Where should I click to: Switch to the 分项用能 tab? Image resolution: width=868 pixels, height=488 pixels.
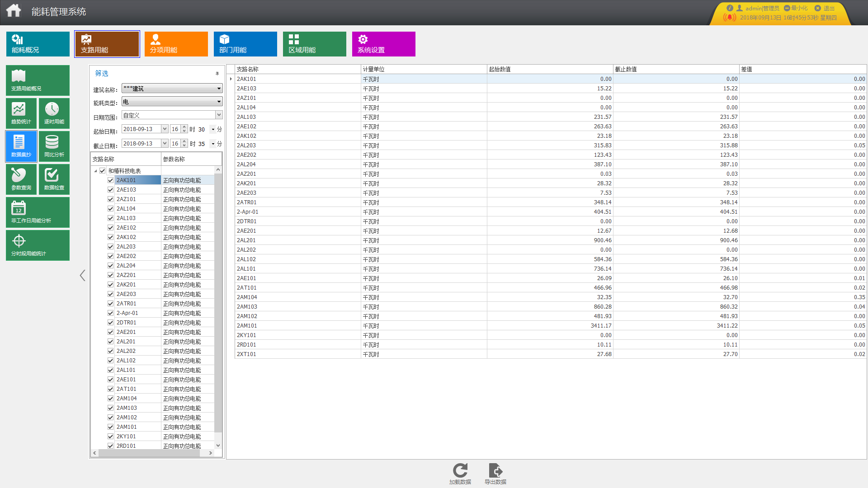click(176, 44)
